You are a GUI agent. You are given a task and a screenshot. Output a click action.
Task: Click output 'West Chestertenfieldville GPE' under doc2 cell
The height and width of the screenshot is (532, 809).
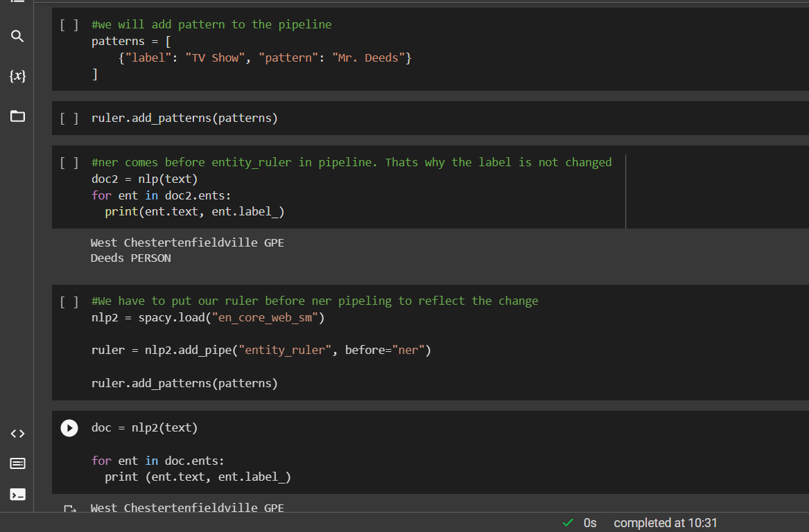(x=187, y=242)
